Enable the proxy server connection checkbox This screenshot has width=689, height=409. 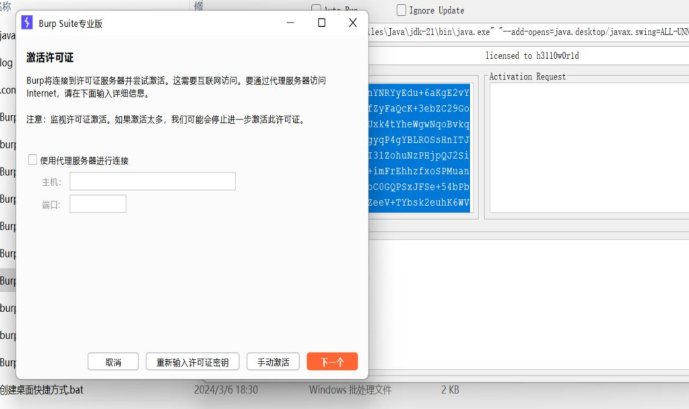coord(32,159)
